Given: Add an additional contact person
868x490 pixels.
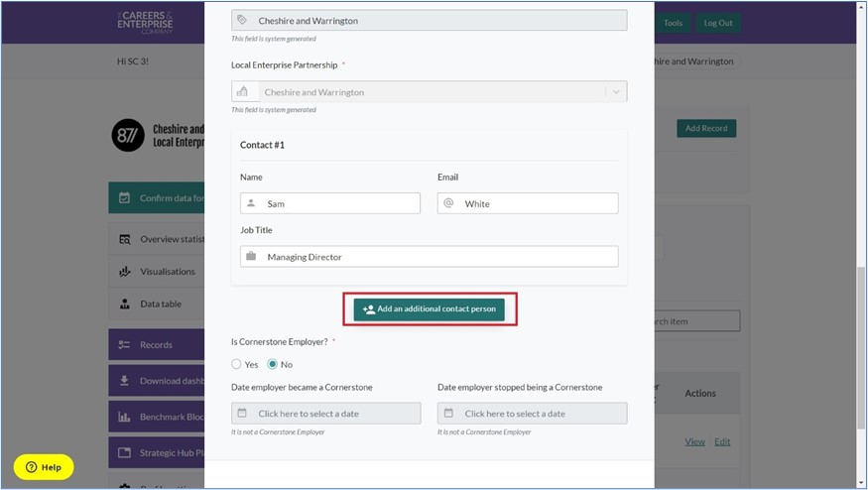Looking at the screenshot, I should click(x=430, y=309).
